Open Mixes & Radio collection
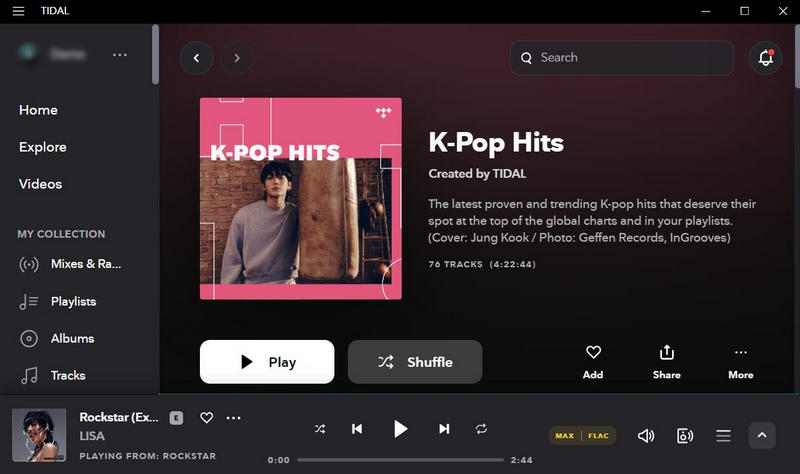The image size is (800, 474). [70, 264]
